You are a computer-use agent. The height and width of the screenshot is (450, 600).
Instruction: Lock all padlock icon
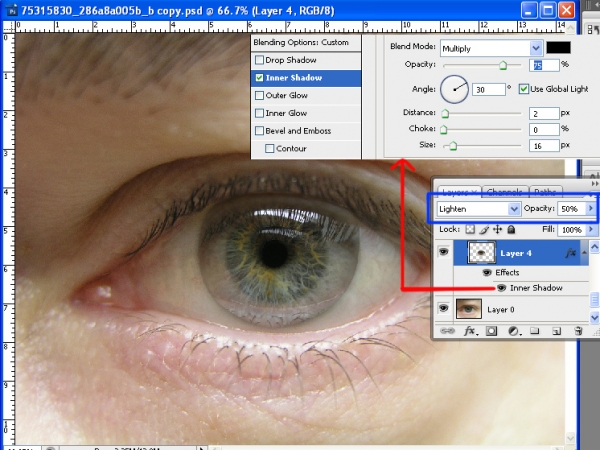[511, 229]
